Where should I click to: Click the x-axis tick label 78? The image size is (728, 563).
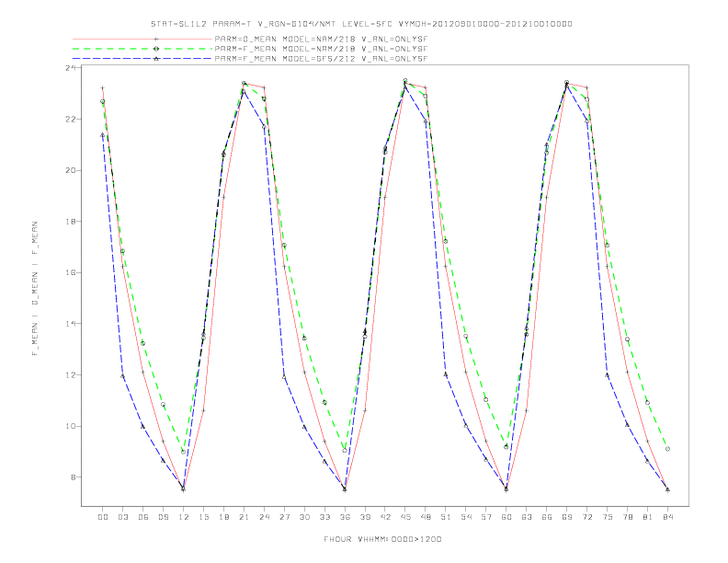point(627,517)
